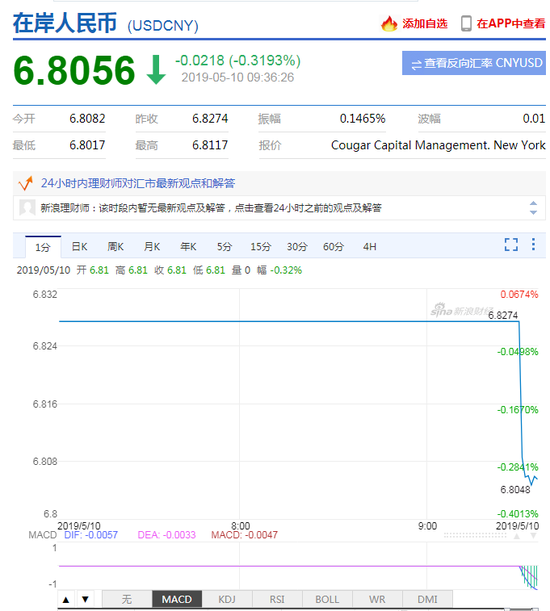Viewport: 550px width, 611px height.
Task: Click the green down arrow beside price
Action: coord(156,70)
